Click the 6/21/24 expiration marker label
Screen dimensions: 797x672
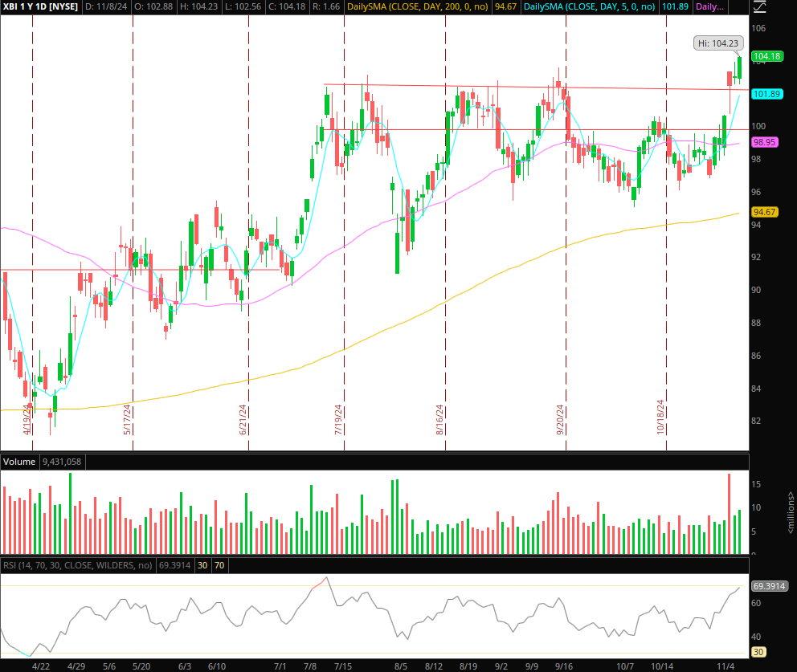click(x=243, y=420)
